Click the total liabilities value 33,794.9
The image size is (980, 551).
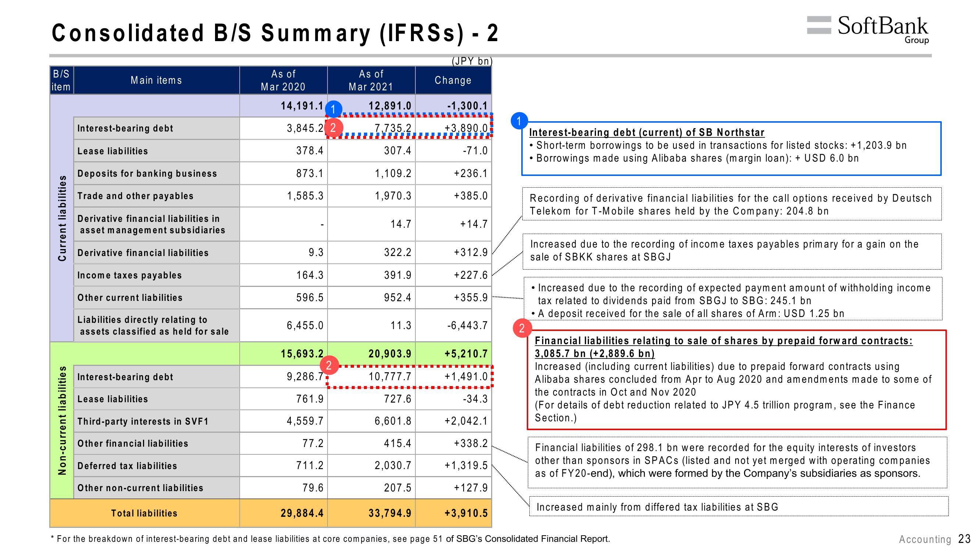coord(390,514)
